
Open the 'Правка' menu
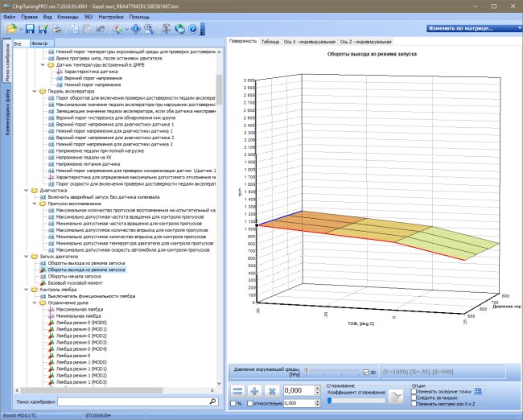[29, 17]
